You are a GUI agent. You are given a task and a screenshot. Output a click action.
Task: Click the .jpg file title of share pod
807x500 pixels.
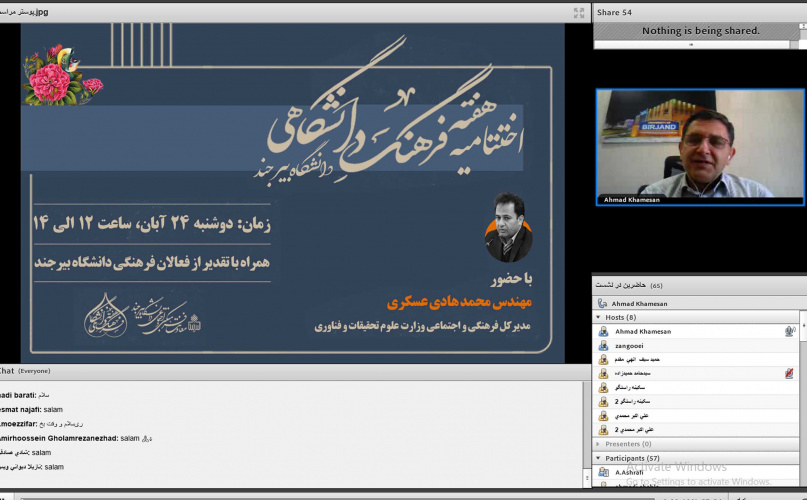tap(26, 12)
